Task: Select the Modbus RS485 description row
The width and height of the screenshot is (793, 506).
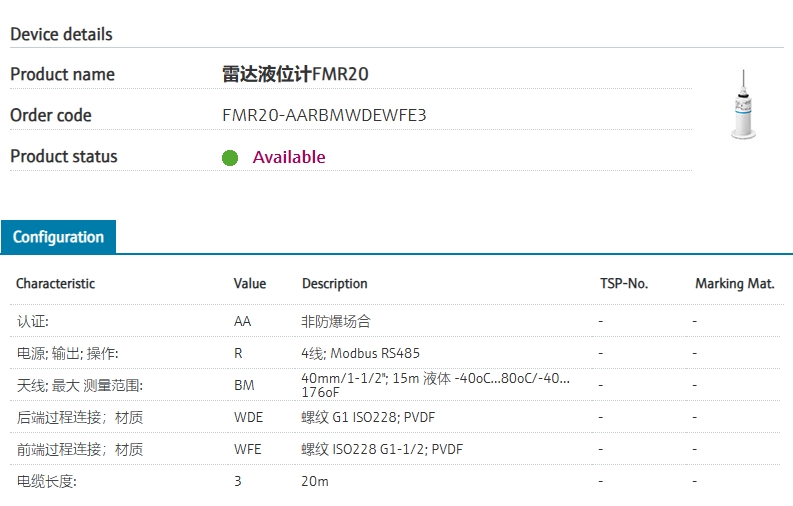Action: (395, 353)
